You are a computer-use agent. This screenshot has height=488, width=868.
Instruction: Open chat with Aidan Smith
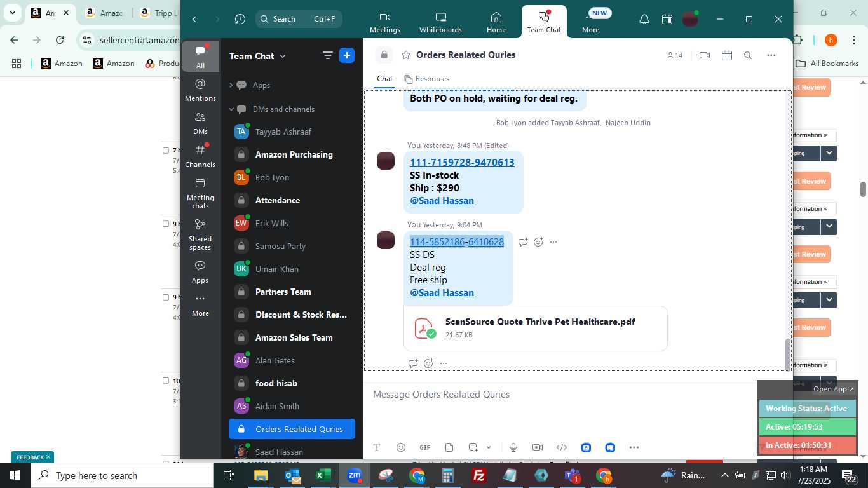[292, 406]
